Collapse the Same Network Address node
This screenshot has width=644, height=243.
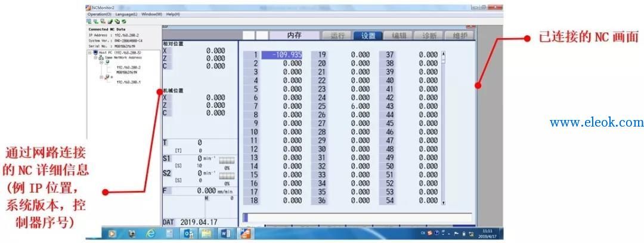coord(95,58)
